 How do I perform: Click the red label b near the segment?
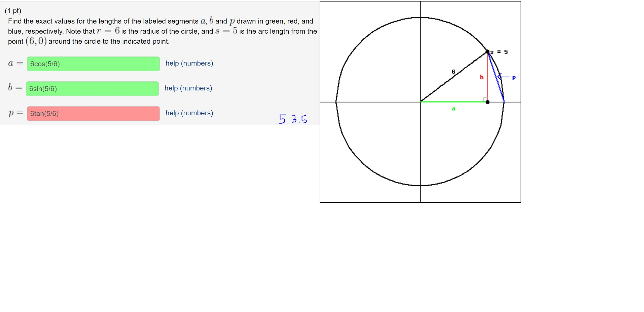pyautogui.click(x=481, y=77)
